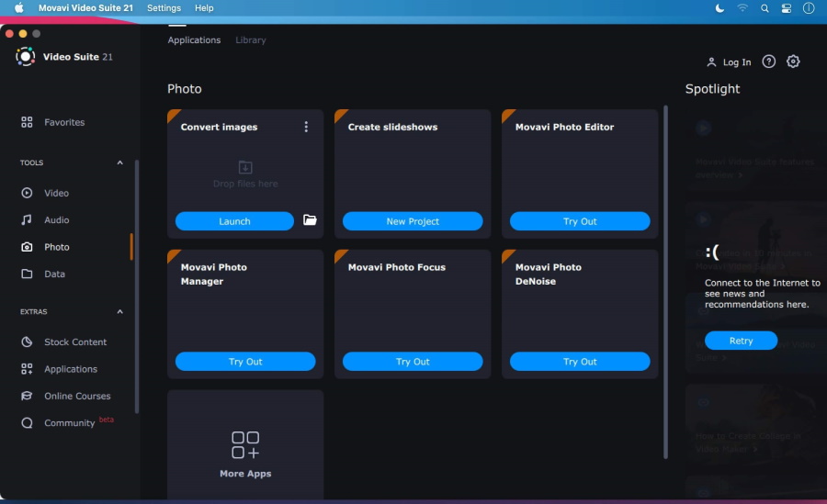Select the Data tools category
This screenshot has height=504, width=827.
[x=42, y=274]
